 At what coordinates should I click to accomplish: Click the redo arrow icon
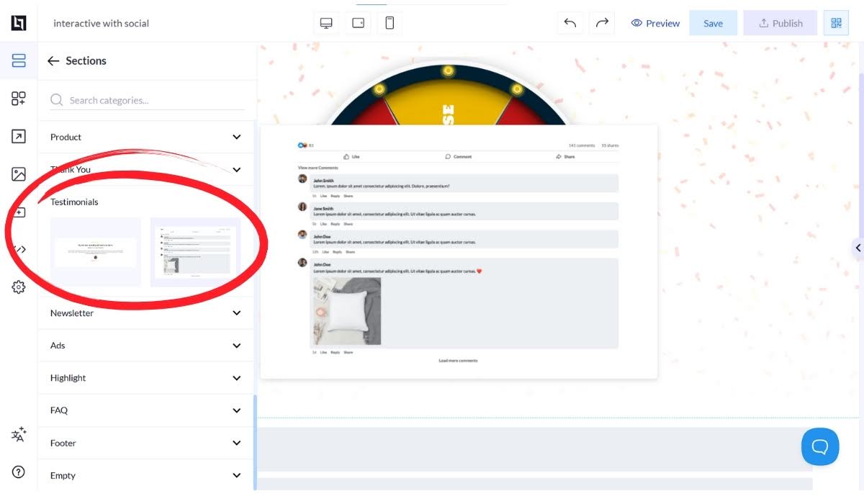coord(602,23)
